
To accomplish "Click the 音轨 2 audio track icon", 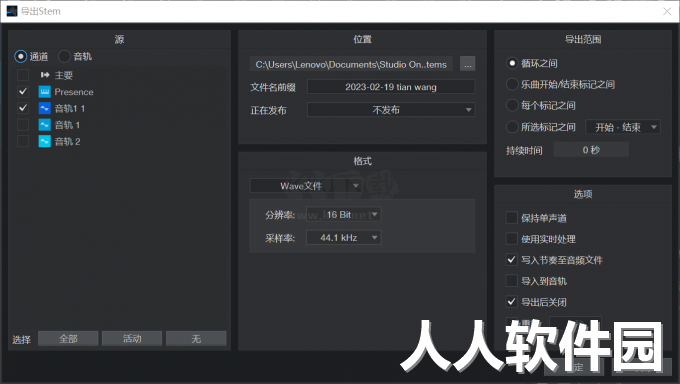I will click(45, 141).
